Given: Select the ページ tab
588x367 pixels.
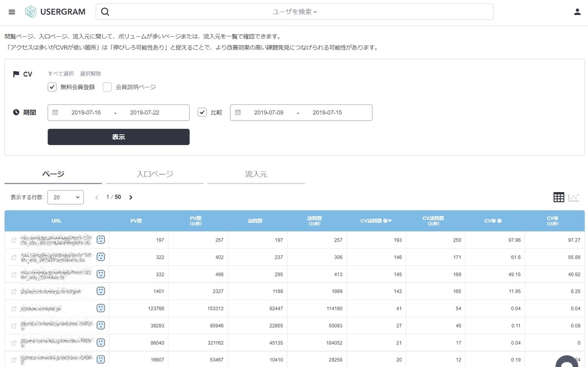Looking at the screenshot, I should point(53,174).
